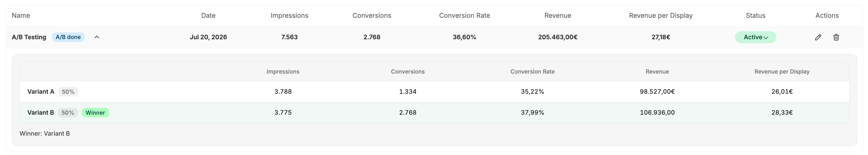This screenshot has width=868, height=155.
Task: Click the Variant A 50% badge
Action: pyautogui.click(x=68, y=92)
